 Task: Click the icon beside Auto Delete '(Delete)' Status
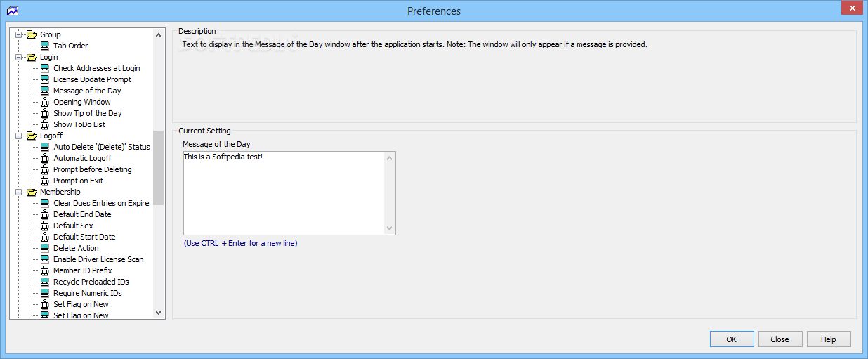click(45, 147)
